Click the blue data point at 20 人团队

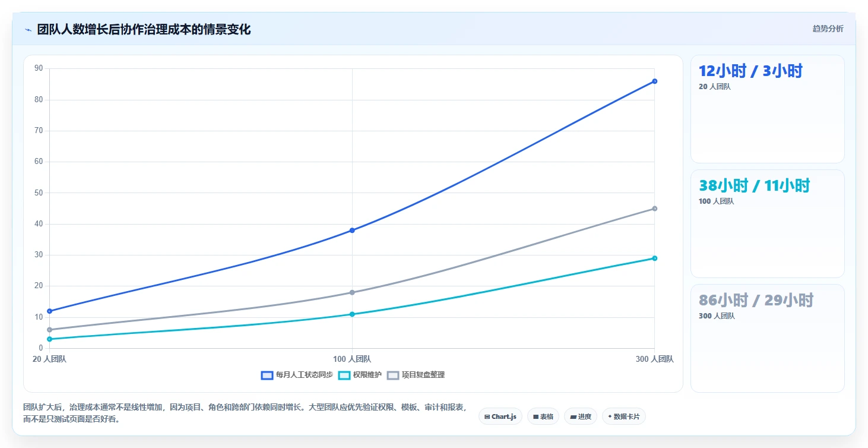tap(49, 311)
